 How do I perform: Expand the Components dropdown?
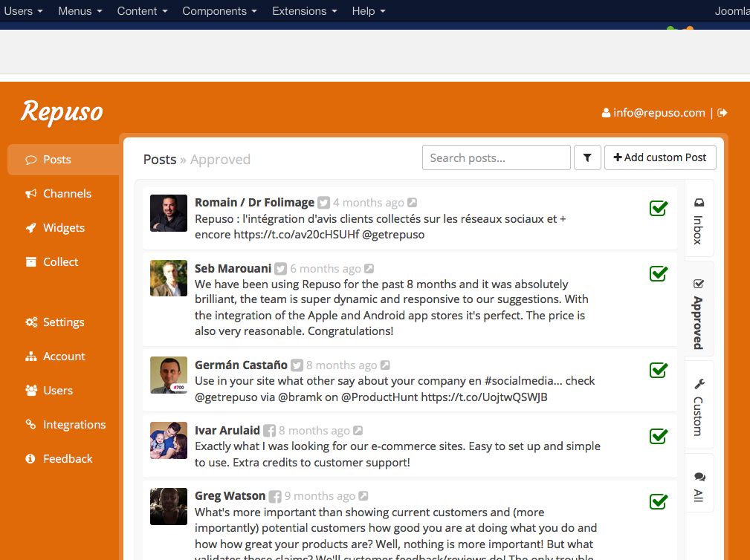219,11
